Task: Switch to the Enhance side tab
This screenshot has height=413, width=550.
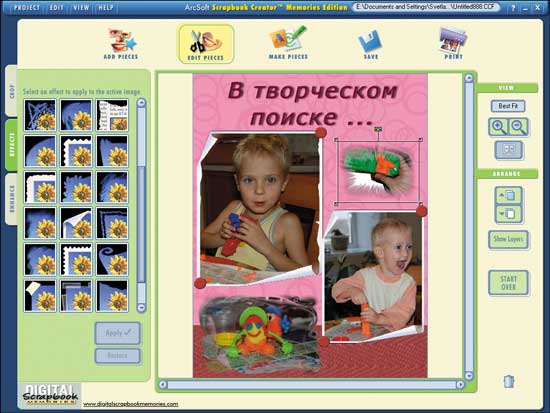Action: pyautogui.click(x=11, y=199)
